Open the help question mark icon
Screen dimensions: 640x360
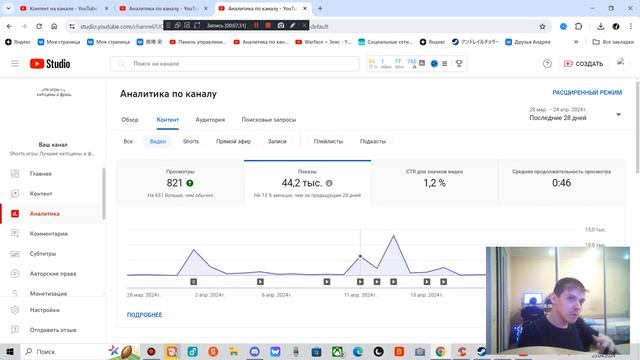(547, 64)
